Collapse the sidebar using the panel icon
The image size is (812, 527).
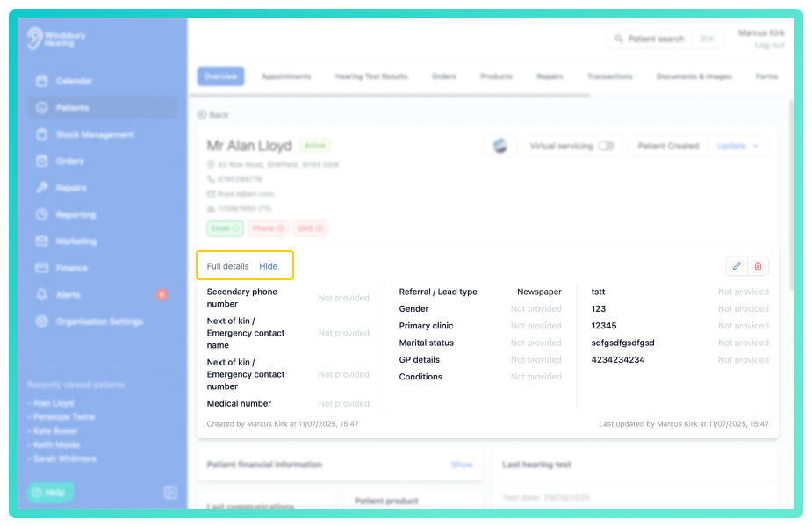(170, 492)
